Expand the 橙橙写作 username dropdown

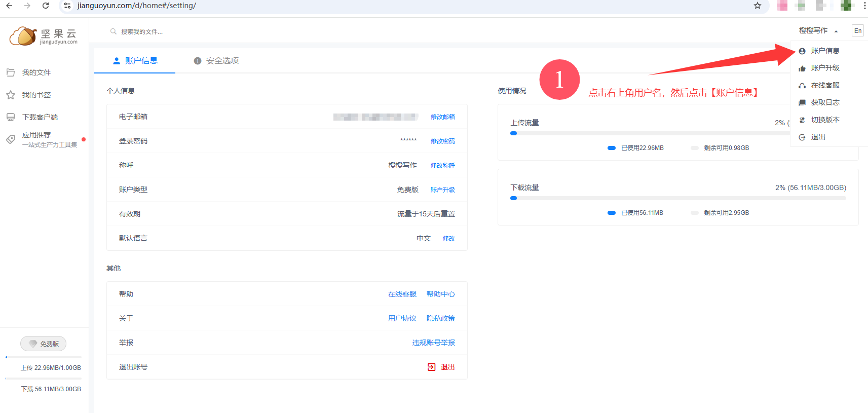pos(818,30)
